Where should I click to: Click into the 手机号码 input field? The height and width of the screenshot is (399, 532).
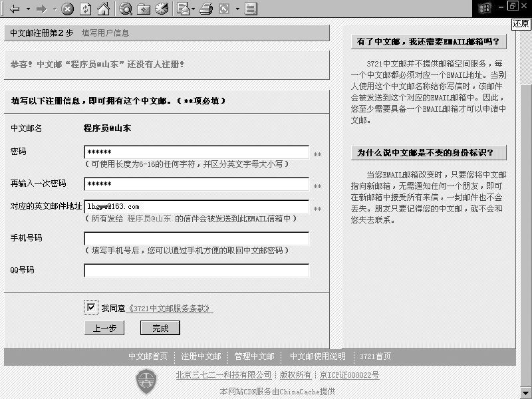point(196,238)
